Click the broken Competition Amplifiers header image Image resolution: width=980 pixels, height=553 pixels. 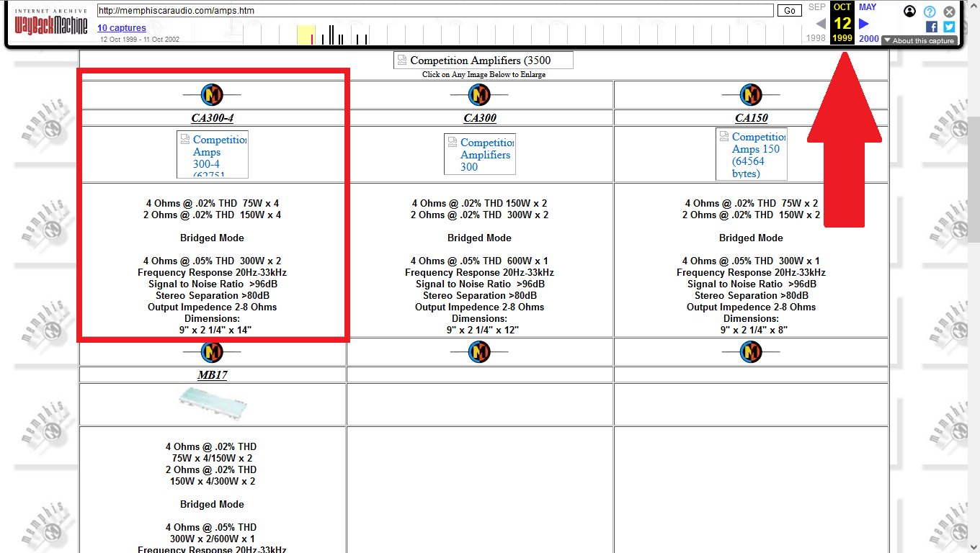[483, 60]
